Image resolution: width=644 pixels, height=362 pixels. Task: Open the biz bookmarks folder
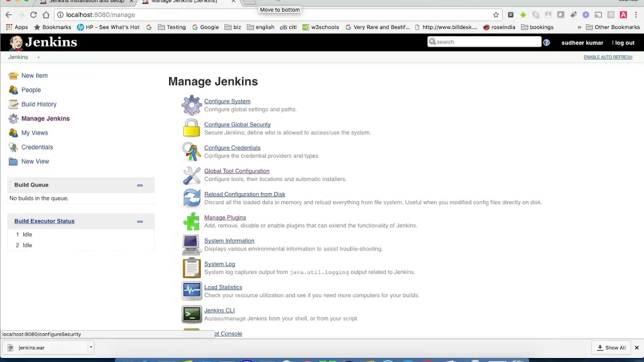coord(232,27)
